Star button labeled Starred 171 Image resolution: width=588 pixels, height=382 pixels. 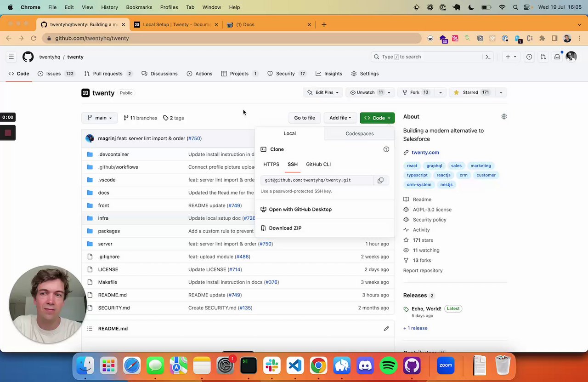click(471, 92)
